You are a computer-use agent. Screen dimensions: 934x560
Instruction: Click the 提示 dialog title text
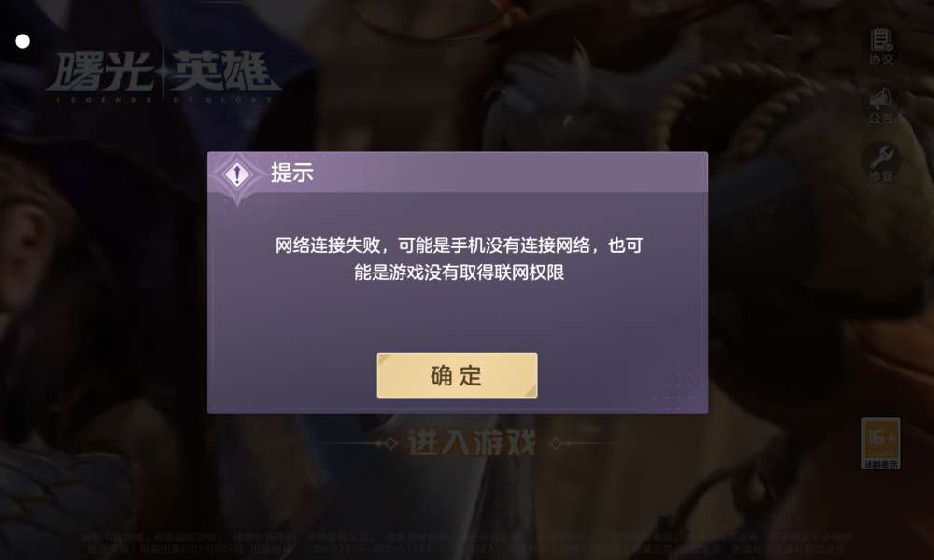pos(291,173)
